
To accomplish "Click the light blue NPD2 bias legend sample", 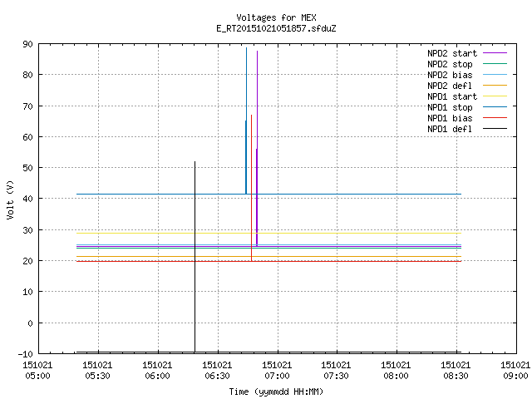I will [495, 75].
